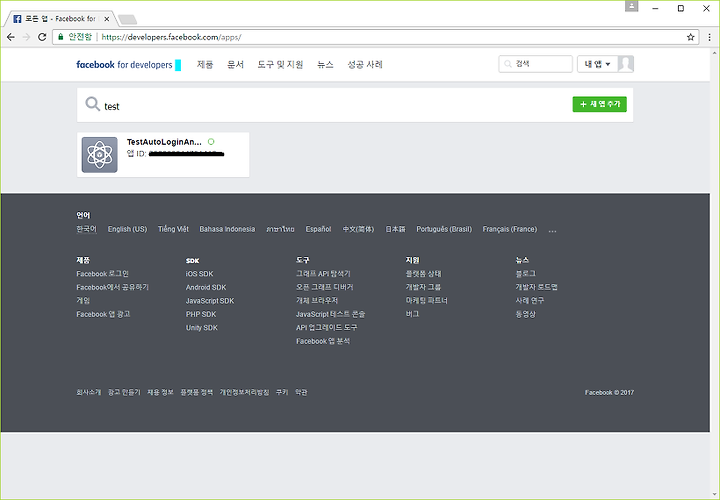Reload the page with refresh icon

(x=42, y=37)
